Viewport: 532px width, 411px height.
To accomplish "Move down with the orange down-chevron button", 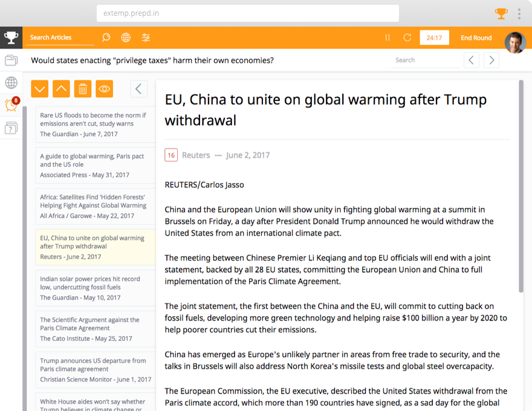I will (39, 89).
